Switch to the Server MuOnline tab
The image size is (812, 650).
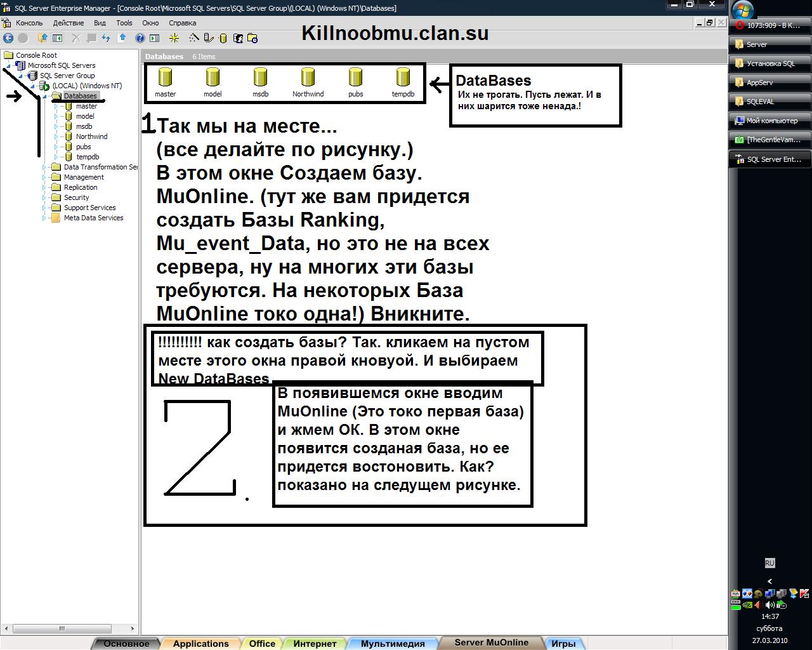(491, 642)
